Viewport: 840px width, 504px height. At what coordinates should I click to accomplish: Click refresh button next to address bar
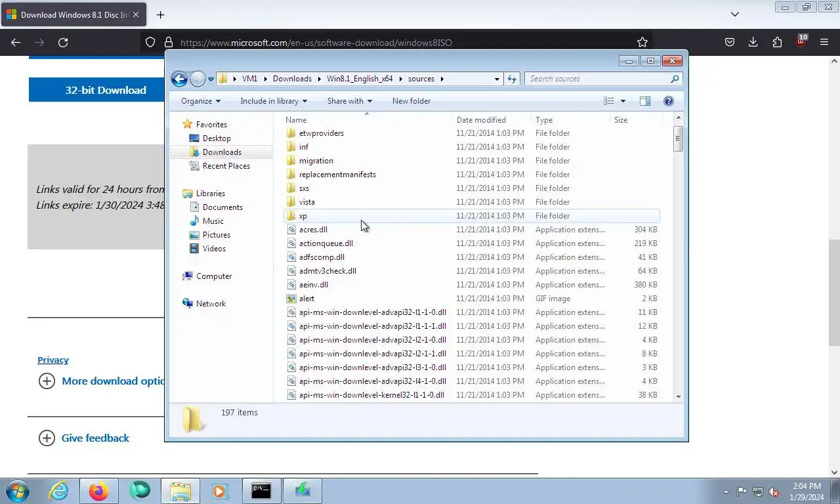(512, 79)
